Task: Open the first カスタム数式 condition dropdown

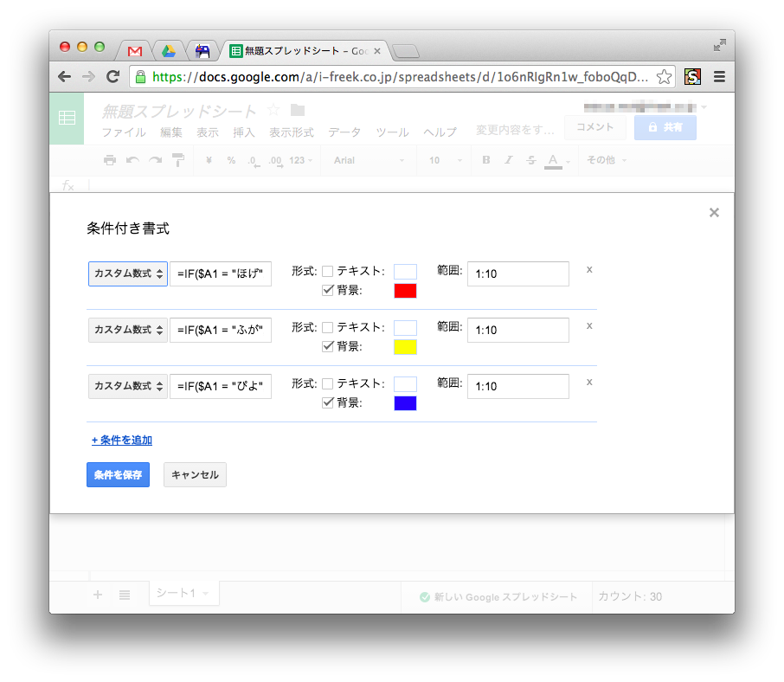Action: point(127,273)
